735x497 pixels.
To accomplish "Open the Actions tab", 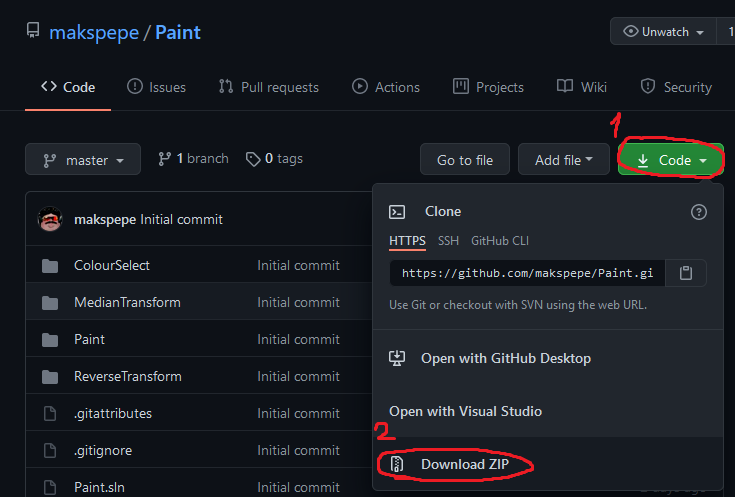I will [x=386, y=87].
